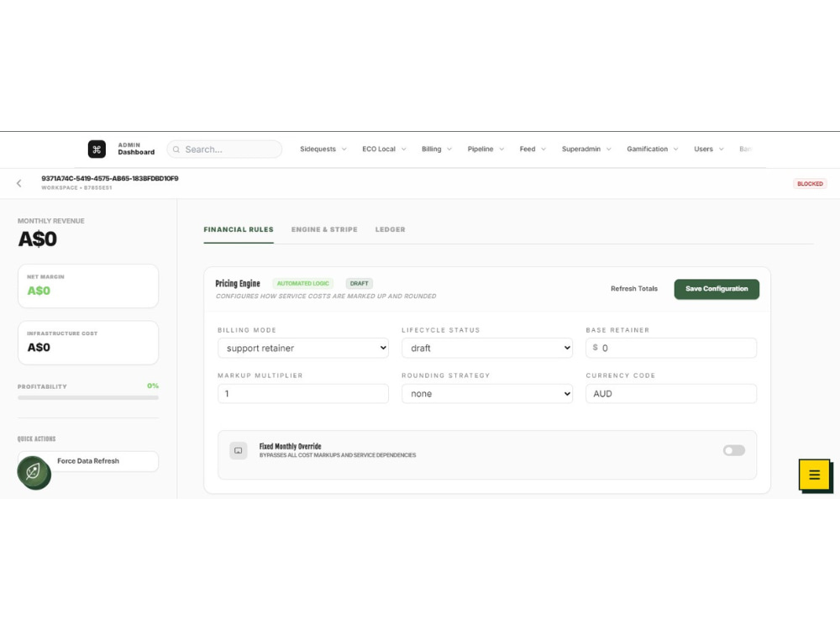Click the Currency Code field showing AUD
The width and height of the screenshot is (840, 630).
[x=670, y=393]
